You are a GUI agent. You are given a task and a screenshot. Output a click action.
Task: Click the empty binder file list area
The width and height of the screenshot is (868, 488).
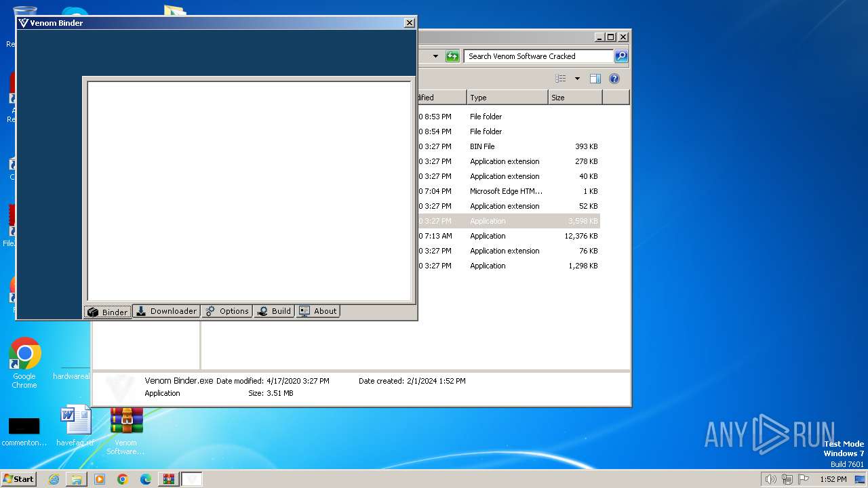(249, 191)
